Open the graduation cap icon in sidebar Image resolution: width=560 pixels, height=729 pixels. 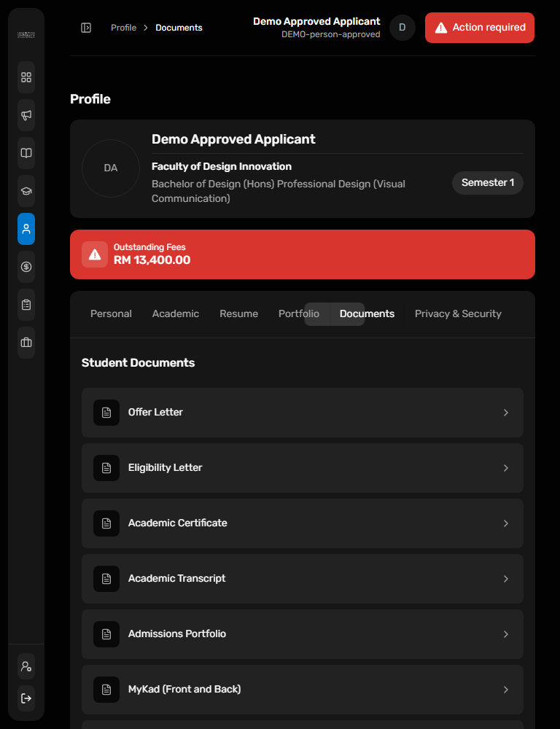click(26, 191)
